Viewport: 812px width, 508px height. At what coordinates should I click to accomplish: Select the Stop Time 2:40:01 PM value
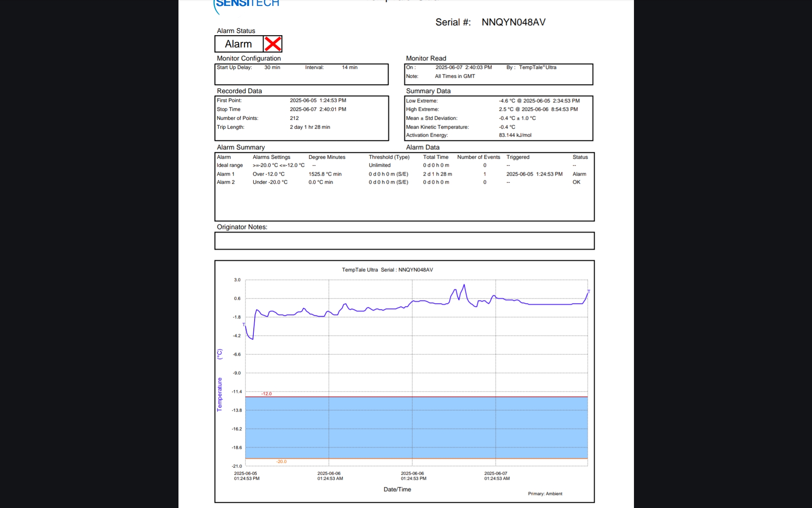click(x=318, y=109)
